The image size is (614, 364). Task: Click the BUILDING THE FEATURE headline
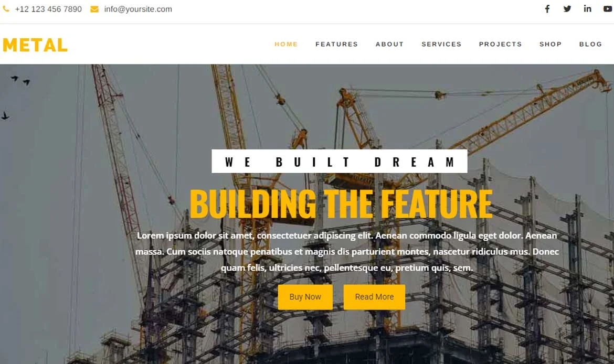341,204
